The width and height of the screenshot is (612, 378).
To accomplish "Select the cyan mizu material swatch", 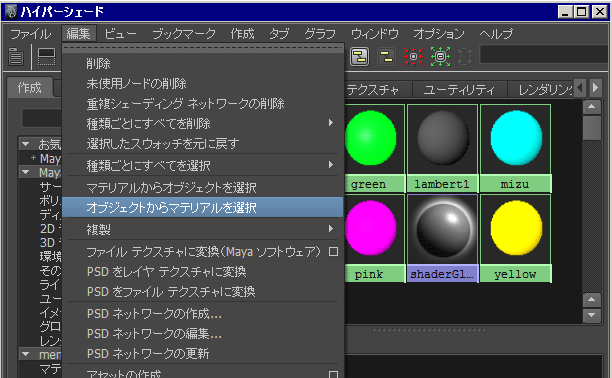I will 516,148.
